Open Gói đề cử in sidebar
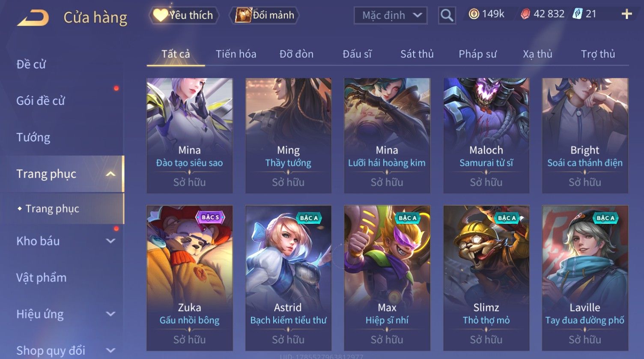644x359 pixels. tap(41, 101)
